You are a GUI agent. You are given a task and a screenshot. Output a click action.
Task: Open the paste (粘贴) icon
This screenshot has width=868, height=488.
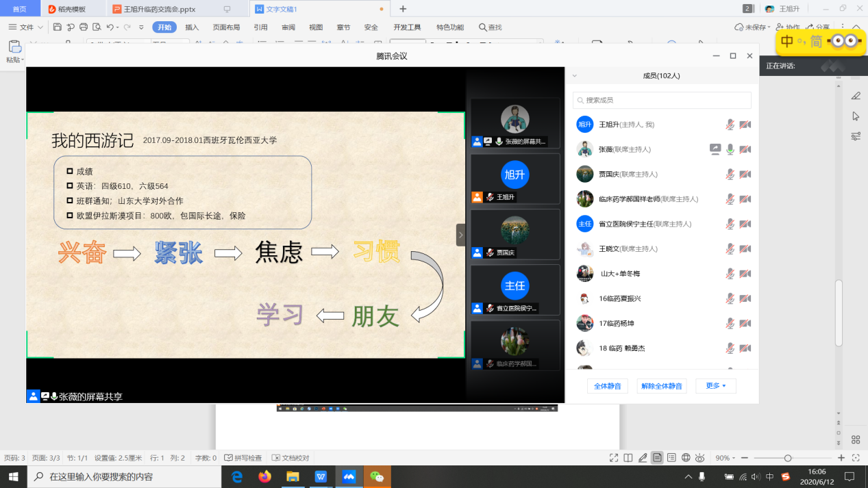coord(14,47)
